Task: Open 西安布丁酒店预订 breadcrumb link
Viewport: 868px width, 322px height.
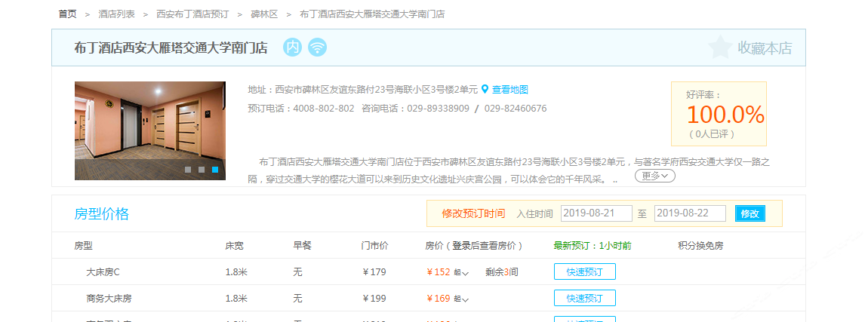Action: click(192, 14)
